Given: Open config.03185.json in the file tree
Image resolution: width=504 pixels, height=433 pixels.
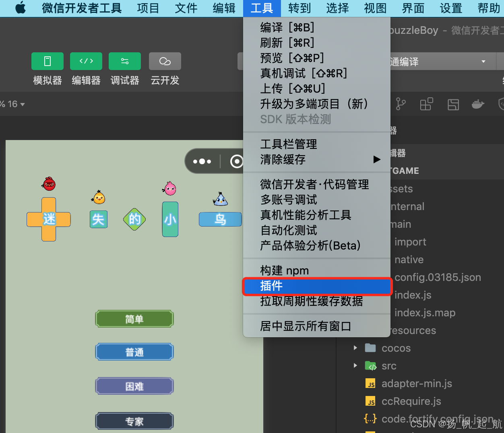Looking at the screenshot, I should click(438, 277).
